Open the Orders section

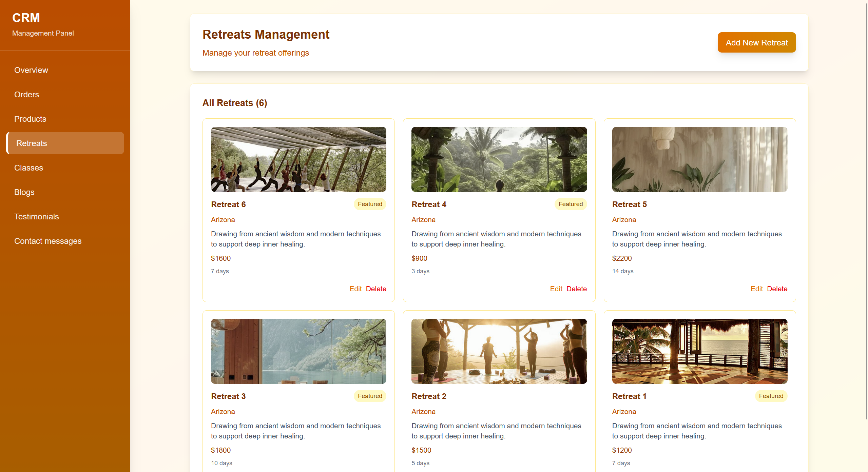26,94
